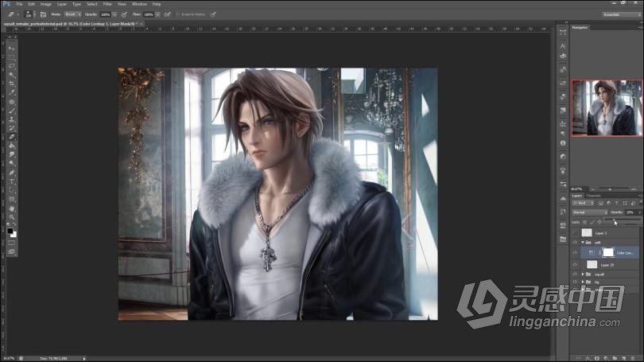Select the Hand tool

point(11,208)
